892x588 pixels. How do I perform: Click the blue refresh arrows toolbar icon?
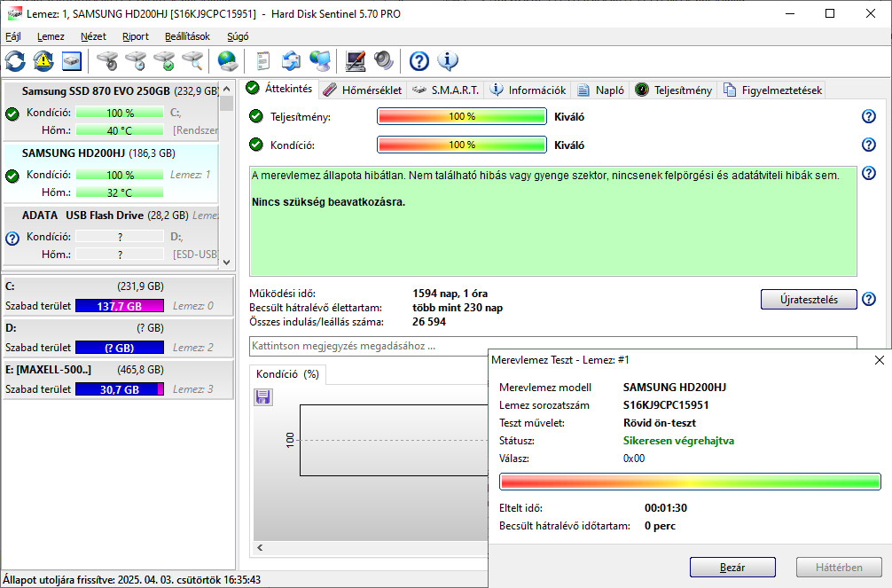15,61
